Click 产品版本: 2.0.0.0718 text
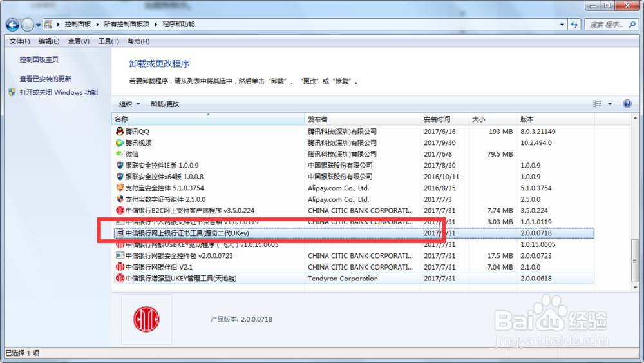This screenshot has width=644, height=363. point(241,319)
